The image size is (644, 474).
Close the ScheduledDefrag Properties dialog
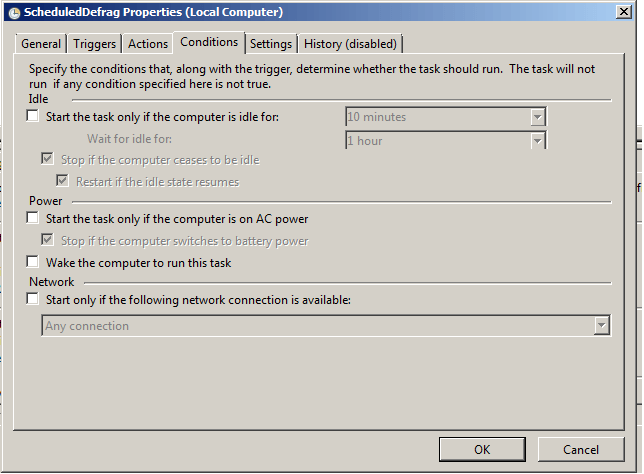pyautogui.click(x=624, y=12)
